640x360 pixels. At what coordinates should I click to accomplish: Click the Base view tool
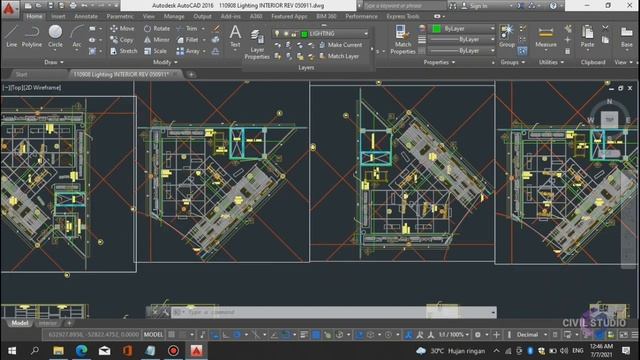coord(627,36)
